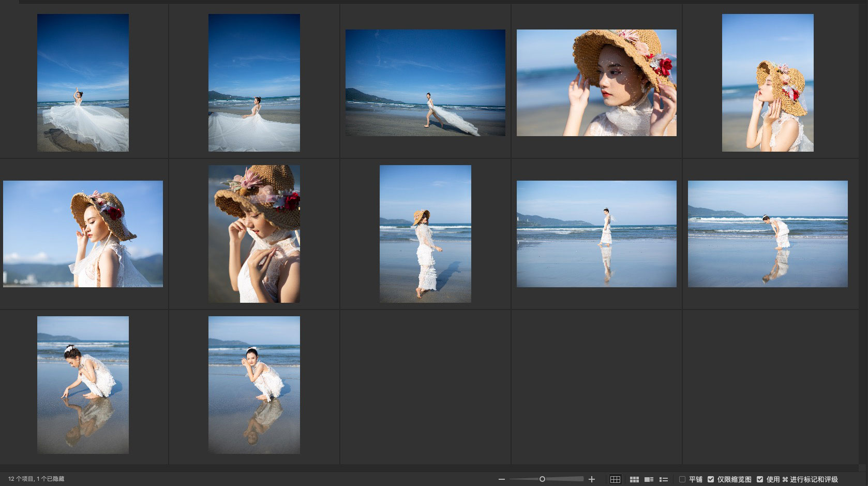Screen dimensions: 868x486
Task: Select landscape photo of bride running on beach
Action: click(x=425, y=83)
